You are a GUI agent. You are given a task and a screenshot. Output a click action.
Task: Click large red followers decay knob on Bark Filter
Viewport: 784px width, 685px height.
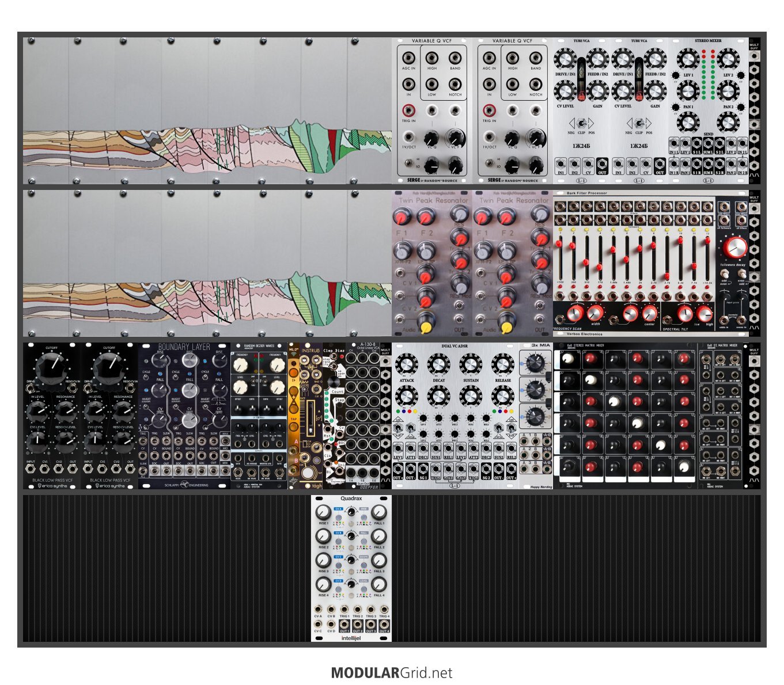736,248
